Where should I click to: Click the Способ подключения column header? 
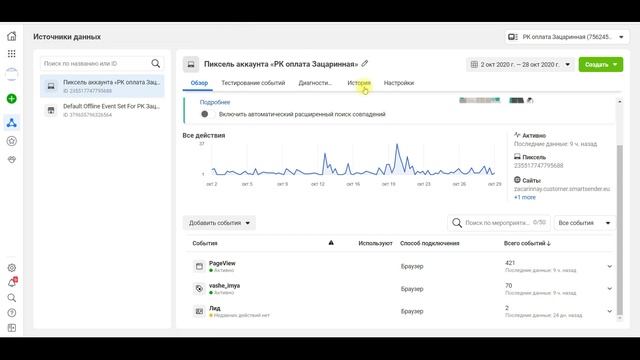[x=429, y=243]
